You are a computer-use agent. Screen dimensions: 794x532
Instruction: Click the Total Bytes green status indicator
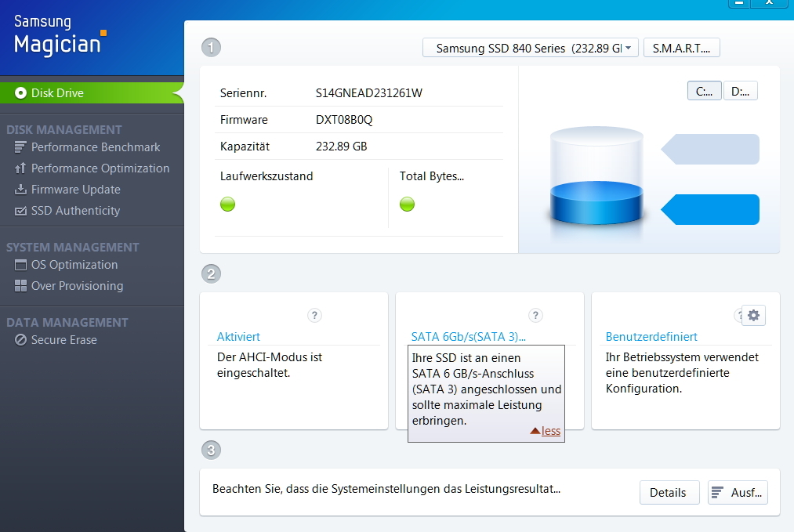click(x=407, y=204)
